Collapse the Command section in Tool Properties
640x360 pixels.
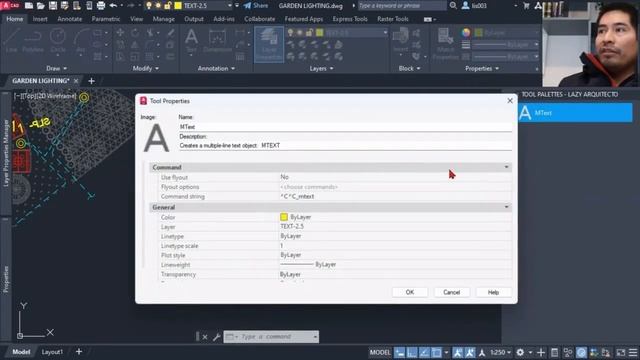[x=507, y=167]
